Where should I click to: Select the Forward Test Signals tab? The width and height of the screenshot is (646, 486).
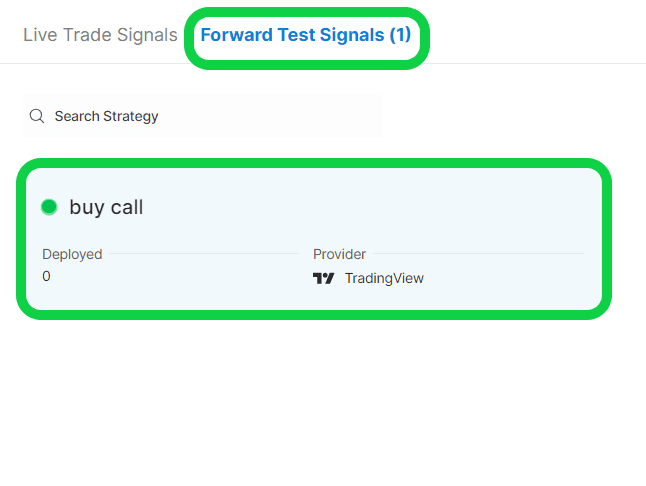(x=305, y=35)
